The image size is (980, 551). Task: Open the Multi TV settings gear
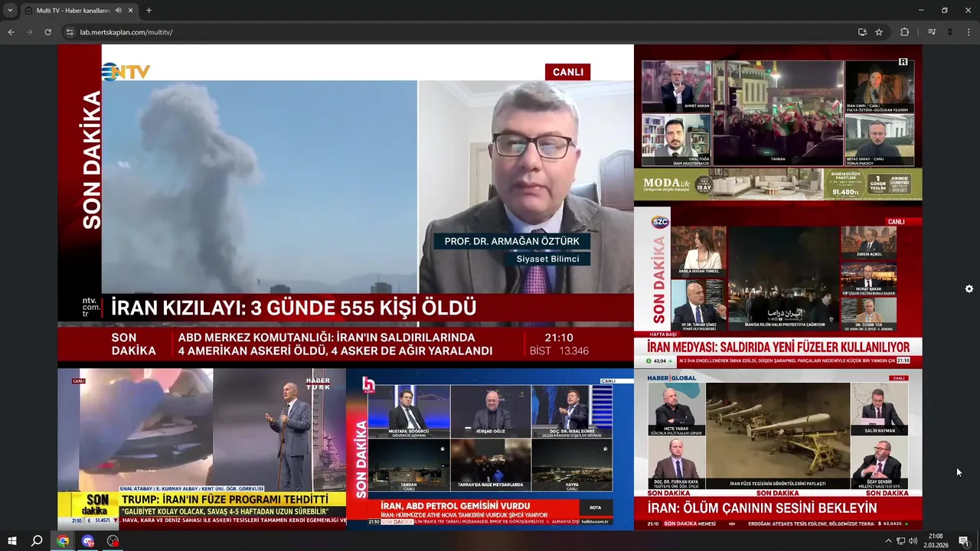969,289
